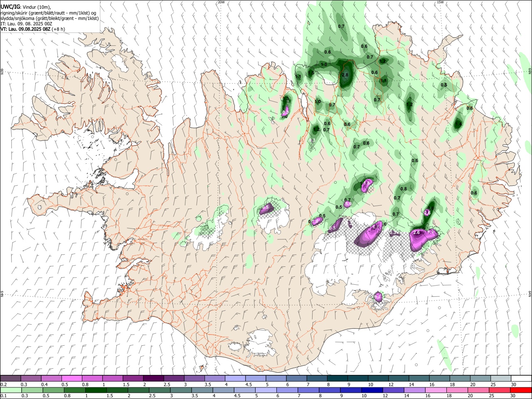Image resolution: width=532 pixels, height=399 pixels.
Task: Click the dark teal sleet swatch labeled 8
Action: (x=337, y=379)
